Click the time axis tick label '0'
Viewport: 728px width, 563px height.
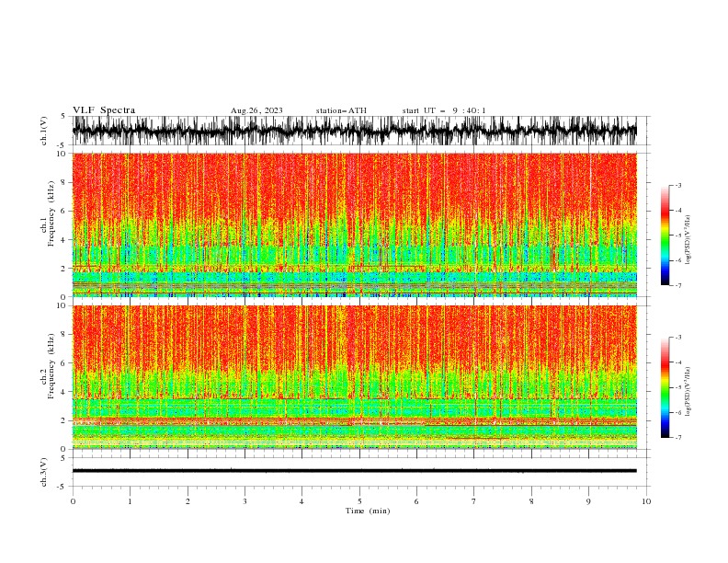click(73, 501)
